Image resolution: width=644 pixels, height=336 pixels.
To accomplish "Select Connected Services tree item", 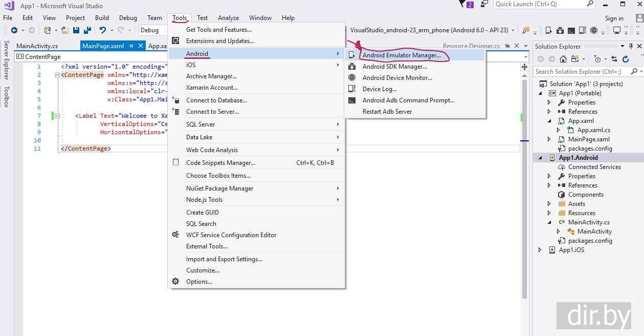I will pyautogui.click(x=594, y=167).
